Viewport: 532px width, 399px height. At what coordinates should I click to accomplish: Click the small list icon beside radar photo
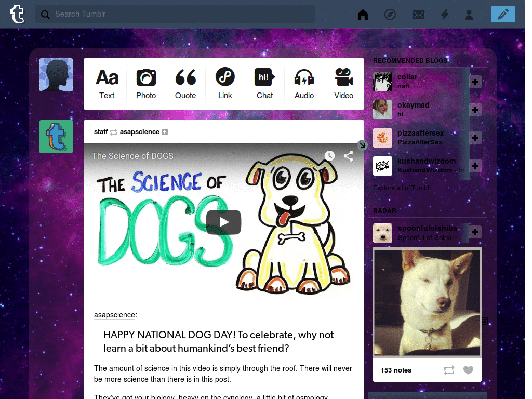click(x=485, y=321)
